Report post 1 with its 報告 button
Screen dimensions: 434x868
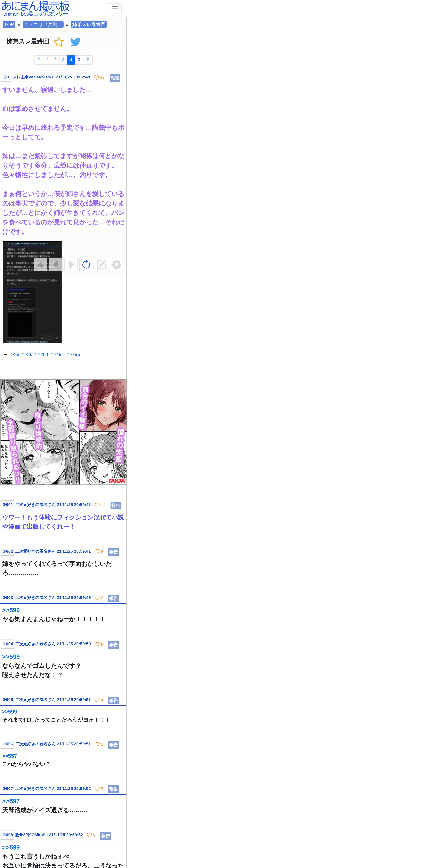[x=115, y=78]
